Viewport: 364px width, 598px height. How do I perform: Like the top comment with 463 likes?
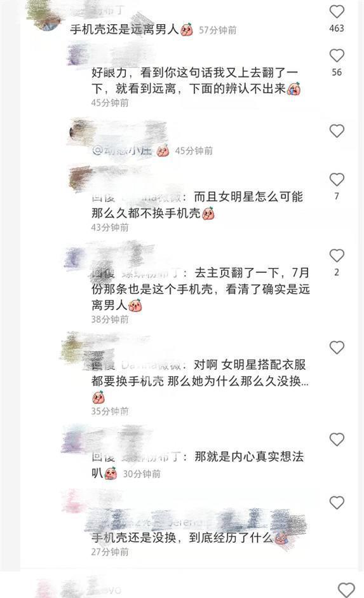pos(337,11)
